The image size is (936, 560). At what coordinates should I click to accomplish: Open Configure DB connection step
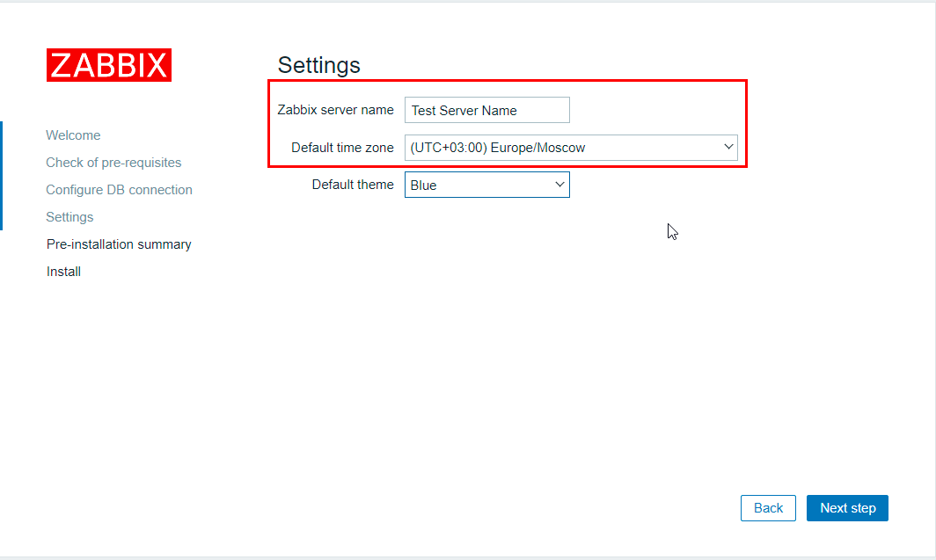119,190
